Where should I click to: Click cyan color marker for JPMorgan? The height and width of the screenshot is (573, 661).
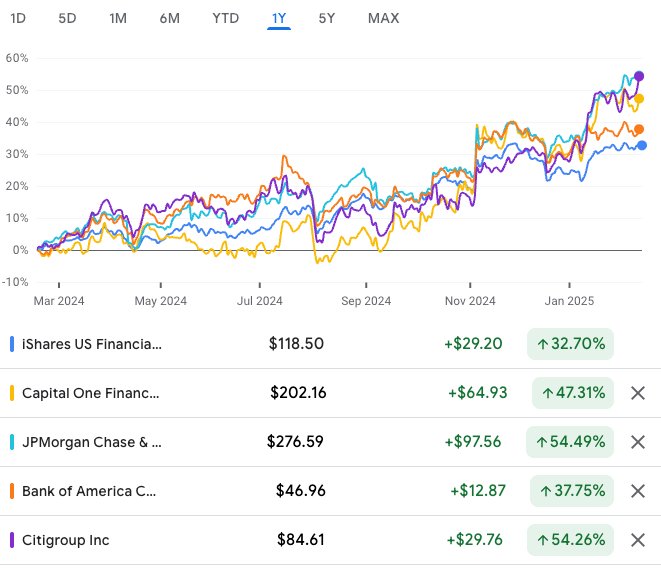point(12,442)
